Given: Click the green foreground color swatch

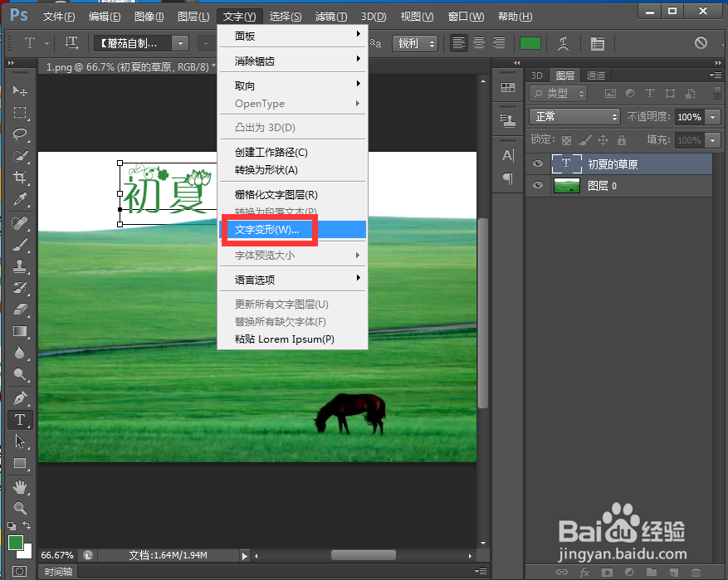Looking at the screenshot, I should coord(530,43).
